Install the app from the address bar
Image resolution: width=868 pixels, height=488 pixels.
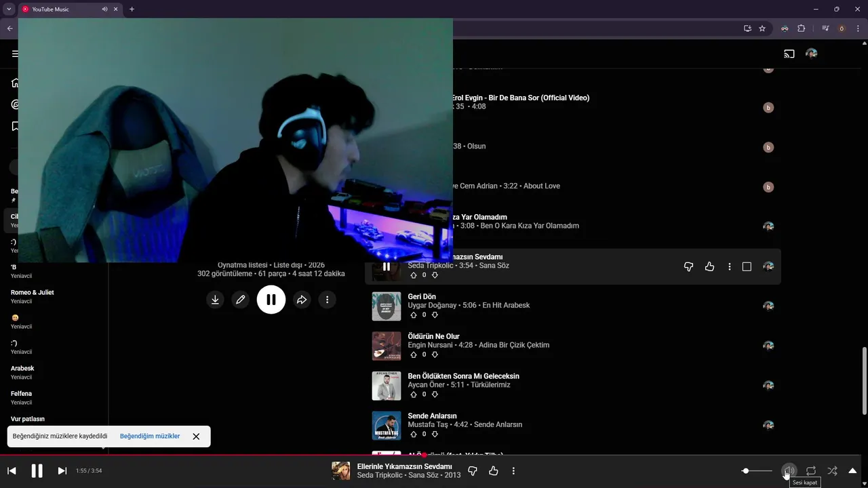[747, 28]
